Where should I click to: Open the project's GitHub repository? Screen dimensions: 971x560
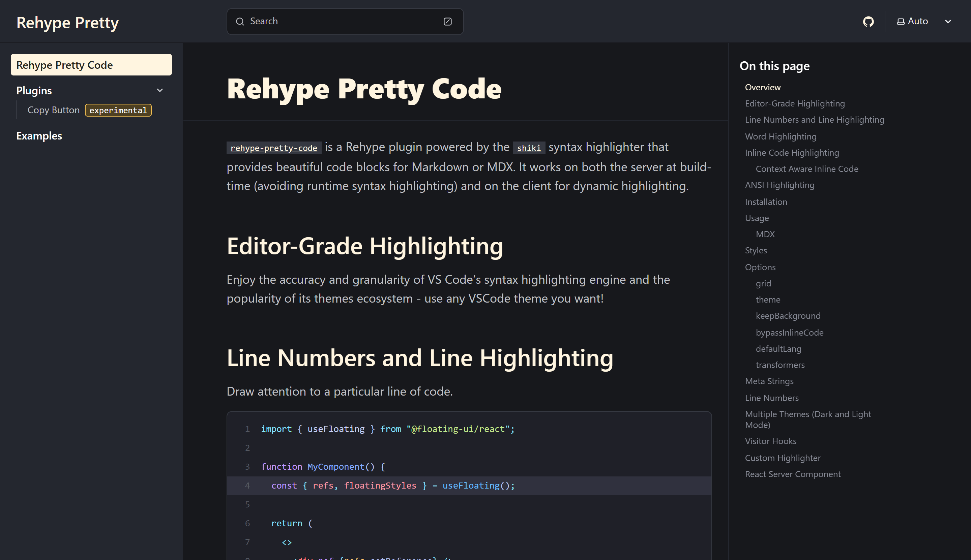[868, 21]
